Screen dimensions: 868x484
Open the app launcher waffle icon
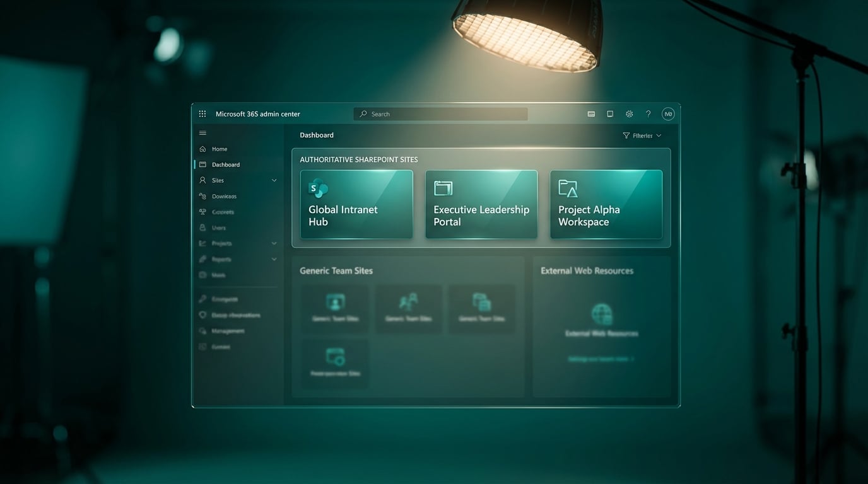pyautogui.click(x=202, y=114)
